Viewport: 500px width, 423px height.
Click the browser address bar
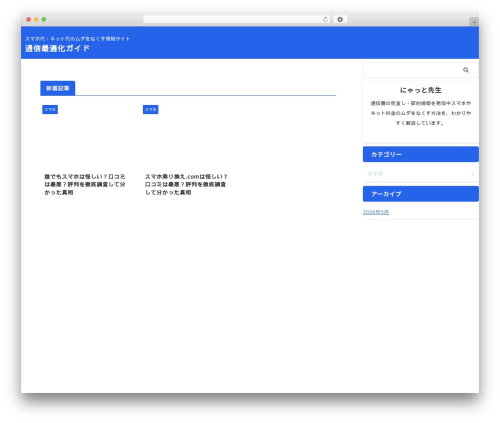(236, 20)
